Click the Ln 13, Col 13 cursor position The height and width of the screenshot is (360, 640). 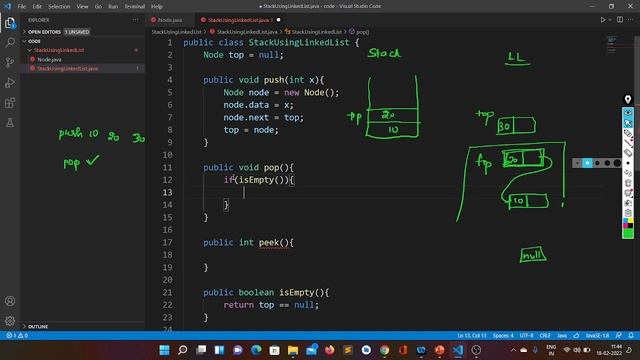pyautogui.click(x=472, y=336)
